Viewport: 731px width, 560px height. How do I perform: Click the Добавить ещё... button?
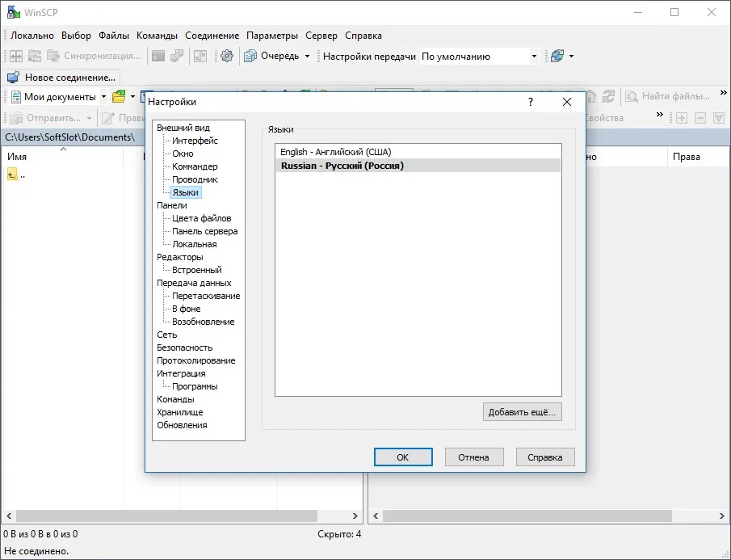click(522, 412)
